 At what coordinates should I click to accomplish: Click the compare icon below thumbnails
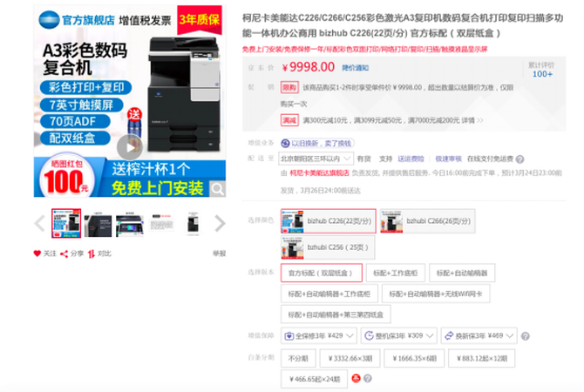[x=92, y=253]
